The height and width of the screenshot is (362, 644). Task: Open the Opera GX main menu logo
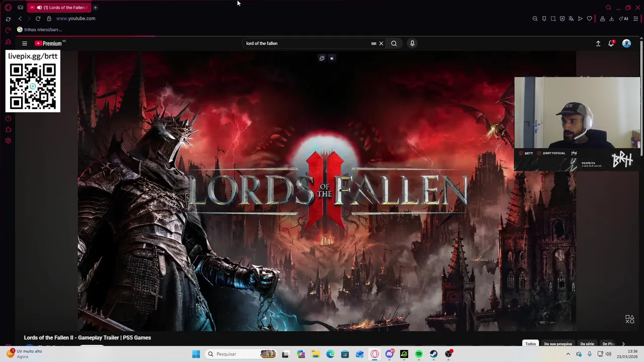click(8, 8)
